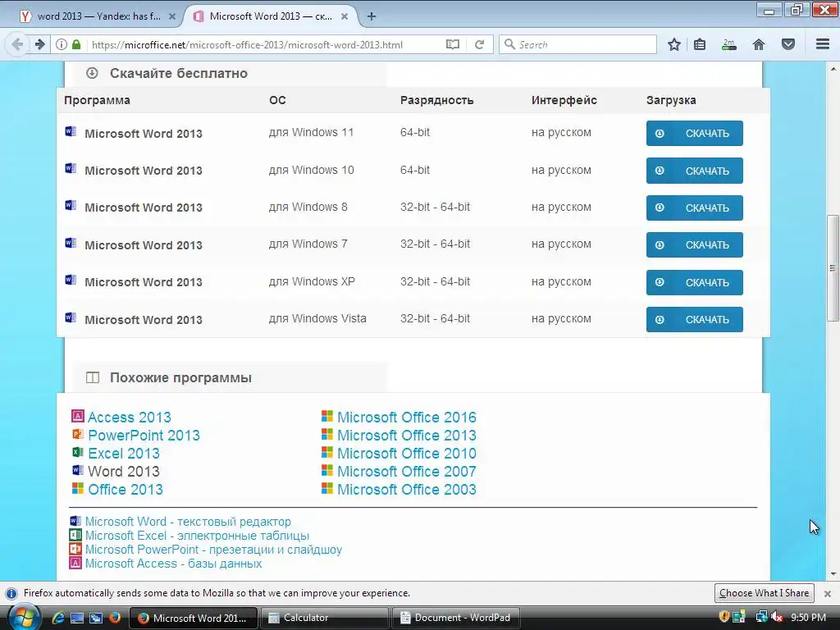Launch Firefox from quick launch
The image size is (840, 630).
click(115, 618)
